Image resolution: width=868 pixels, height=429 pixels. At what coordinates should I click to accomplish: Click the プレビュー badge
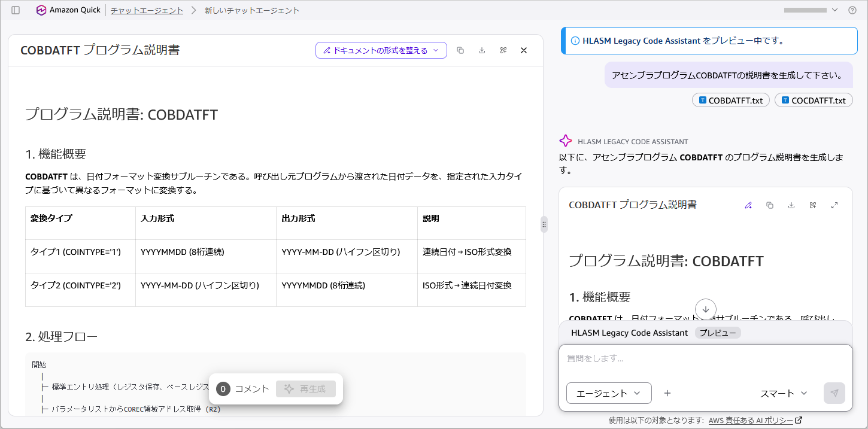click(x=718, y=333)
